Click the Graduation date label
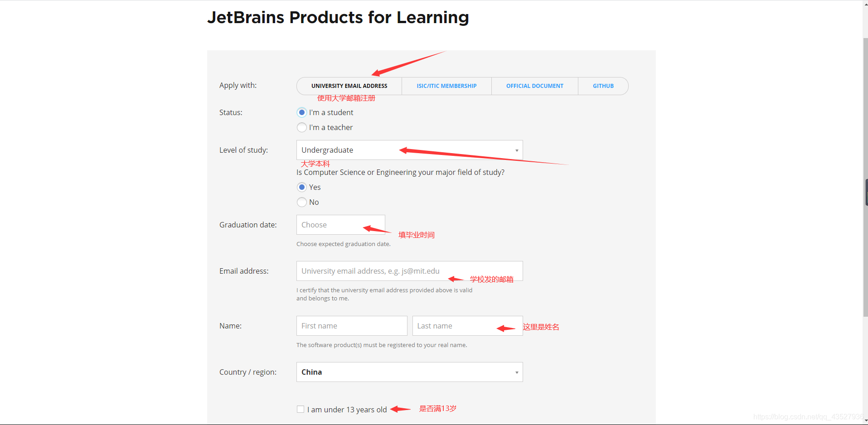 248,225
